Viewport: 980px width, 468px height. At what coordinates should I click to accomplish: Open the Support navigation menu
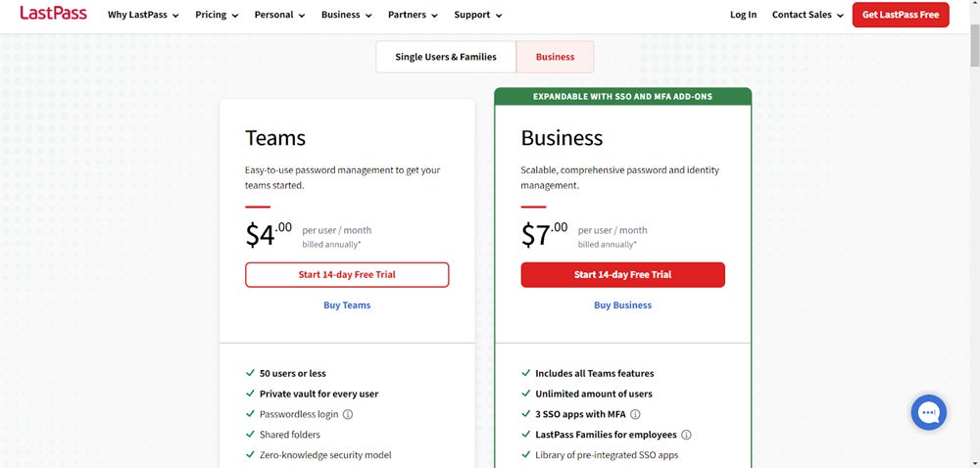(x=477, y=15)
